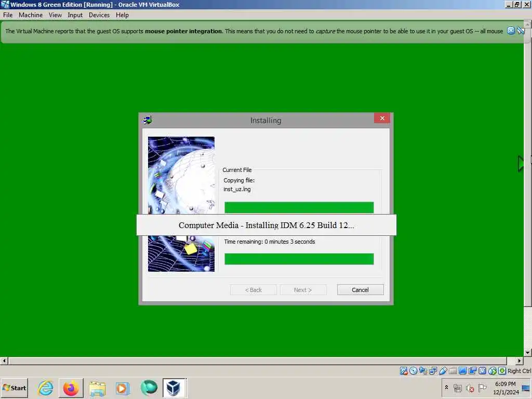Image resolution: width=532 pixels, height=399 pixels.
Task: Click the network tray icon
Action: coord(458,388)
